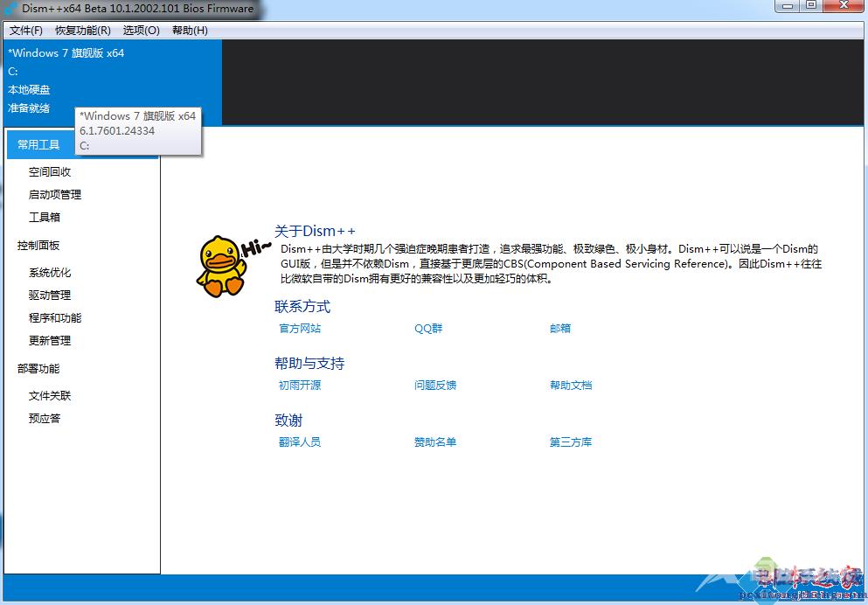Expand the 部署功能 section
868x605 pixels.
[x=39, y=368]
